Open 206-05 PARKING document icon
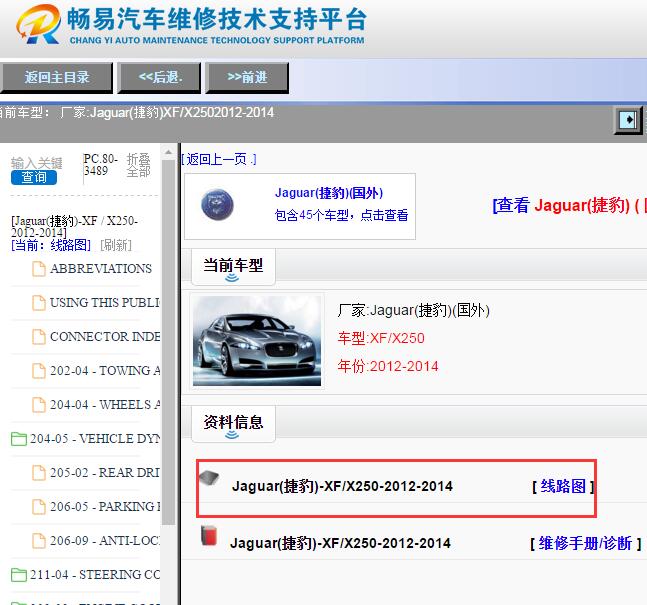 (39, 507)
